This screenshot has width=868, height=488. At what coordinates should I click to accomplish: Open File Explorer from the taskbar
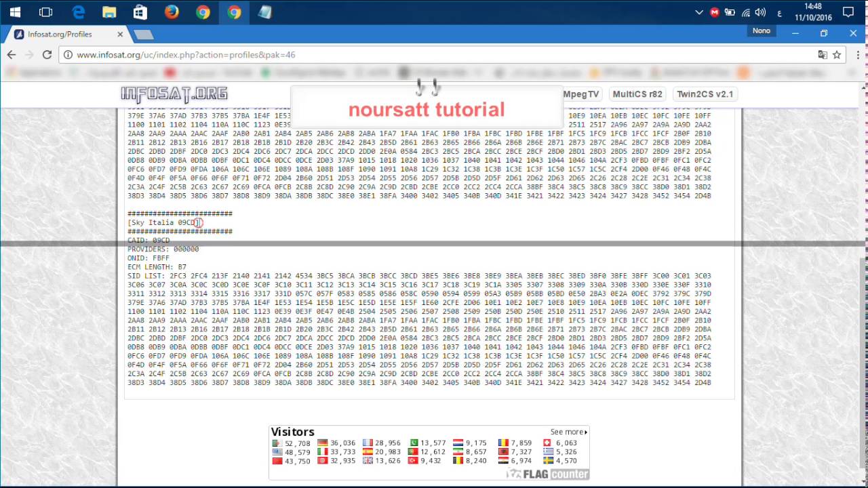coord(109,12)
